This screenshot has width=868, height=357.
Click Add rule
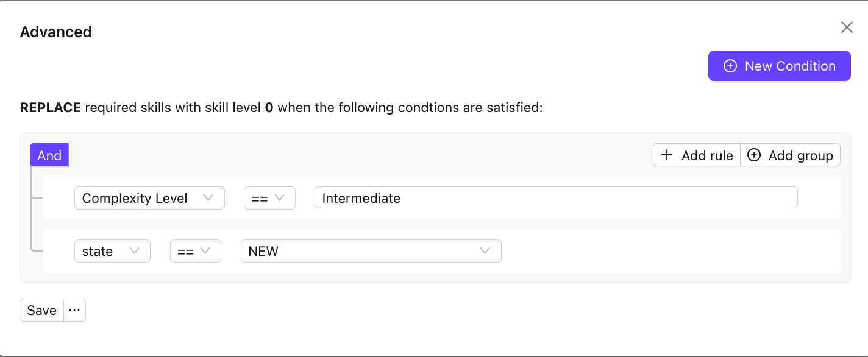point(697,155)
